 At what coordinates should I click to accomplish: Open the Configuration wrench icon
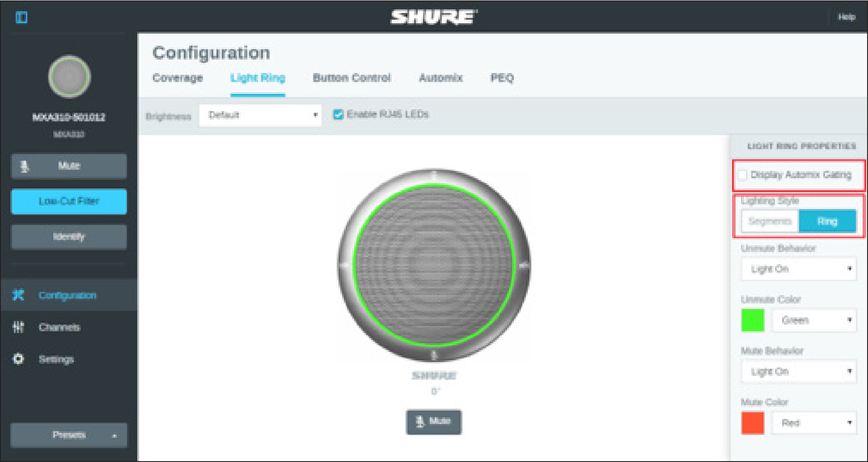(18, 295)
